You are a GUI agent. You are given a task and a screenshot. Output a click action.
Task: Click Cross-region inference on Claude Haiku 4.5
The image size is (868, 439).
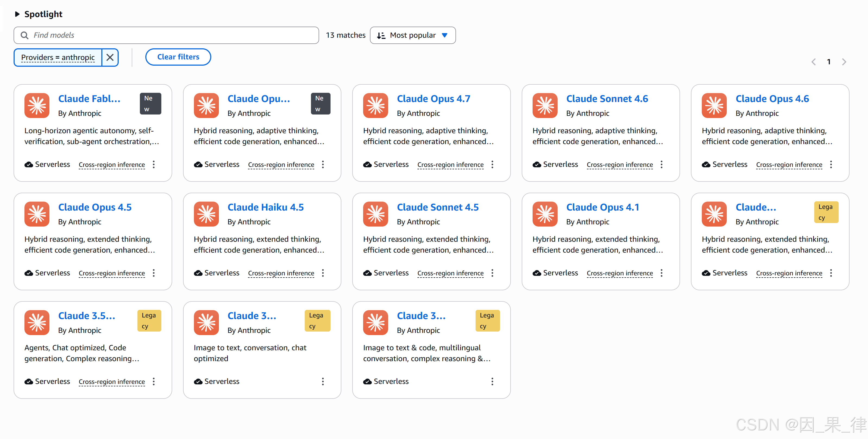tap(281, 273)
